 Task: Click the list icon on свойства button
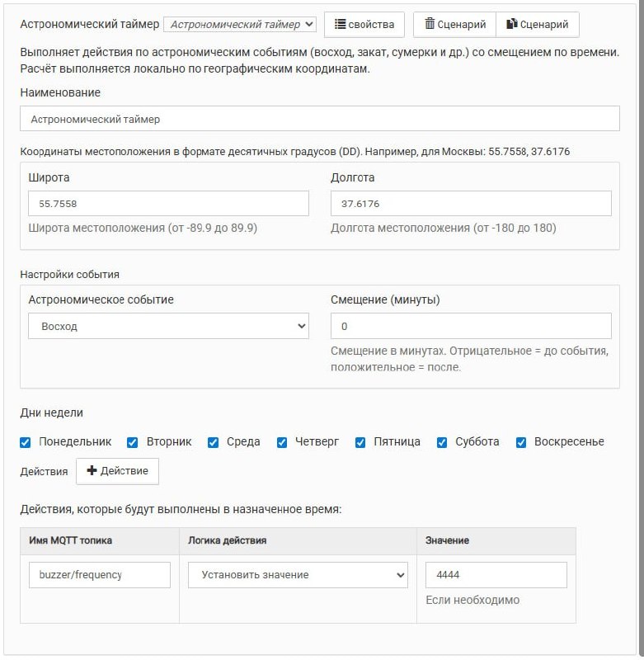click(x=340, y=24)
